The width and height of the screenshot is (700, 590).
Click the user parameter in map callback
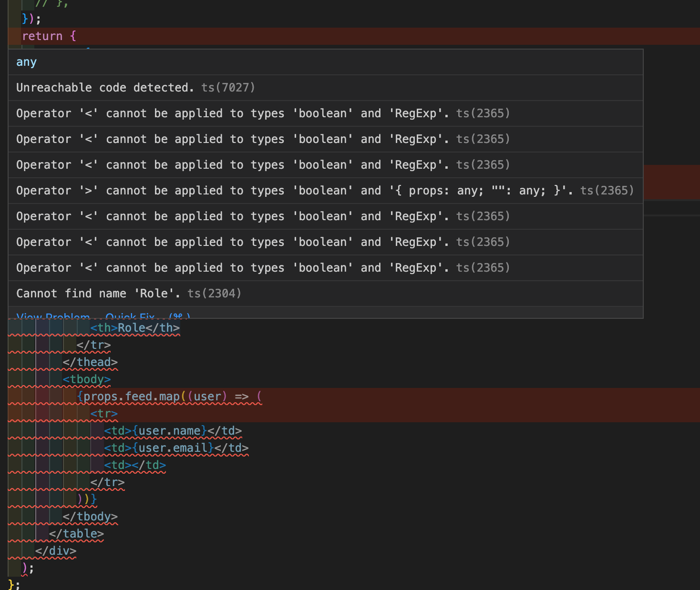(x=207, y=397)
